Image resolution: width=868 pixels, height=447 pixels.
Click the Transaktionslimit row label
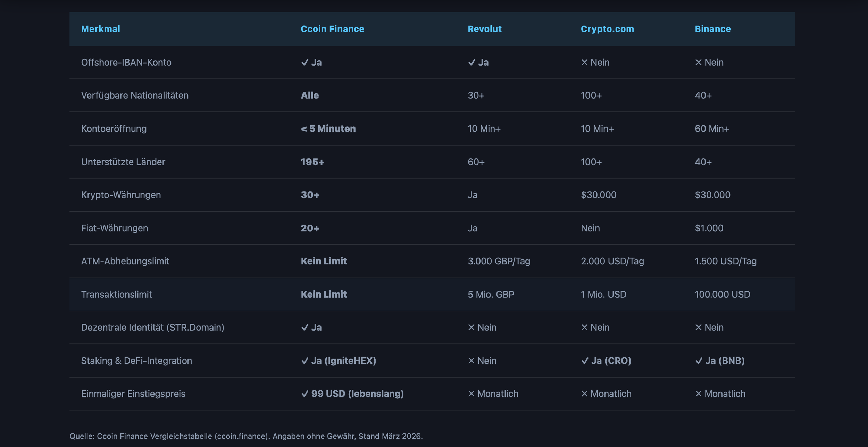tap(116, 295)
